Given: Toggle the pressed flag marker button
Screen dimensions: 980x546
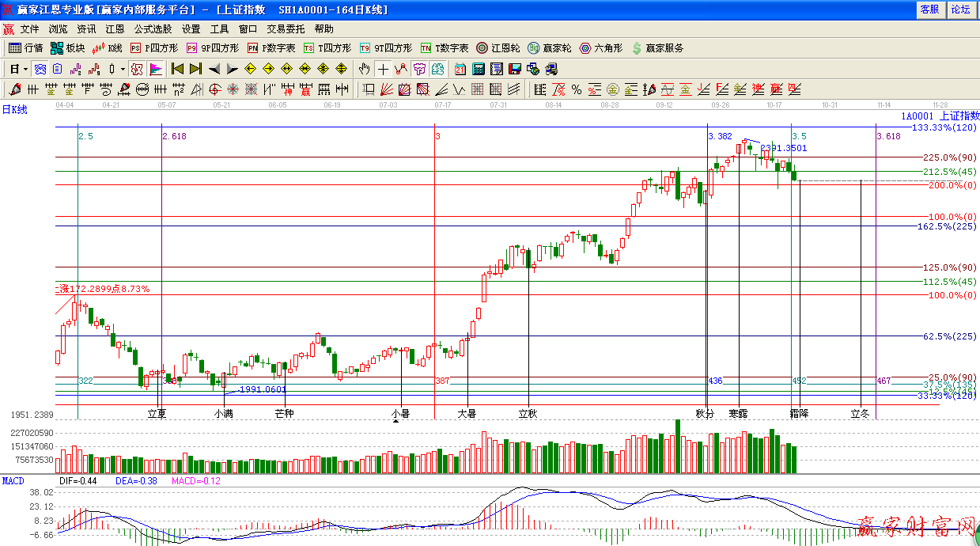Looking at the screenshot, I should 156,69.
